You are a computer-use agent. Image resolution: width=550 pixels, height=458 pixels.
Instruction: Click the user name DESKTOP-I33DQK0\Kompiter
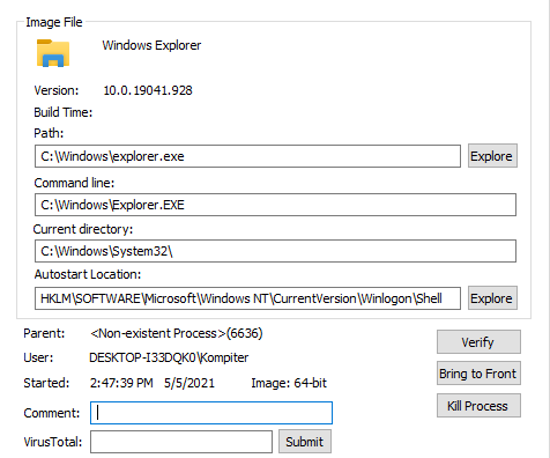coord(169,358)
